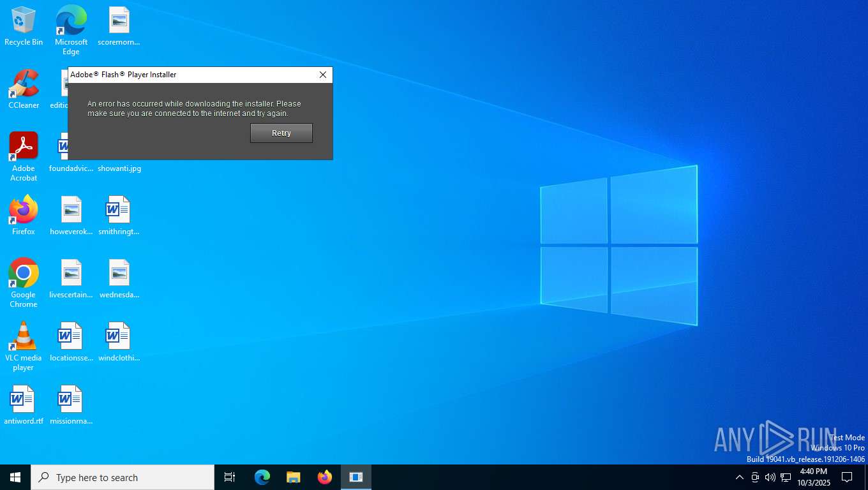Image resolution: width=868 pixels, height=490 pixels.
Task: Open the clock showing 4:40 PM
Action: [813, 477]
